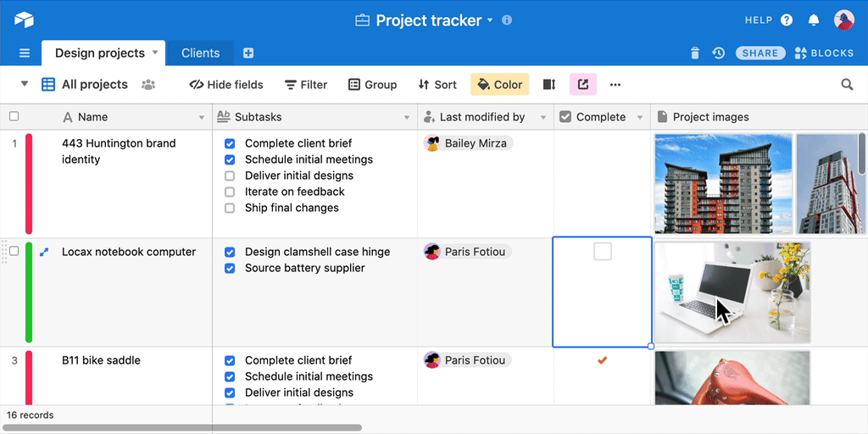
Task: Open the Group menu
Action: (x=373, y=85)
